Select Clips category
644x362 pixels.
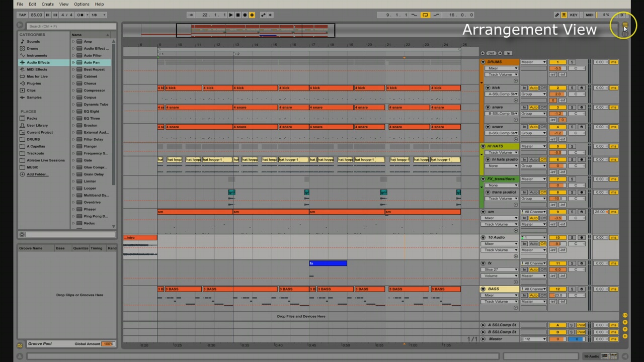31,90
